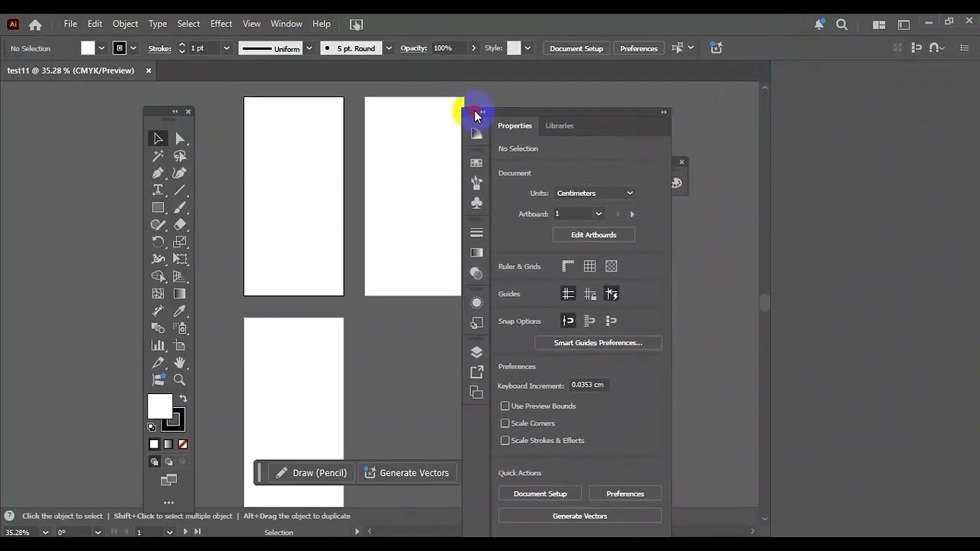Select the Perspective Grid tool
Image resolution: width=980 pixels, height=551 pixels.
(180, 276)
